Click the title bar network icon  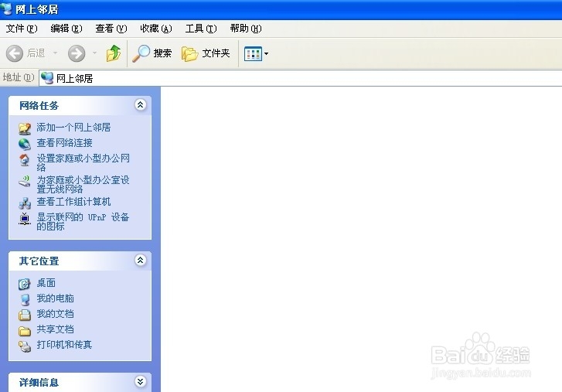pyautogui.click(x=6, y=9)
